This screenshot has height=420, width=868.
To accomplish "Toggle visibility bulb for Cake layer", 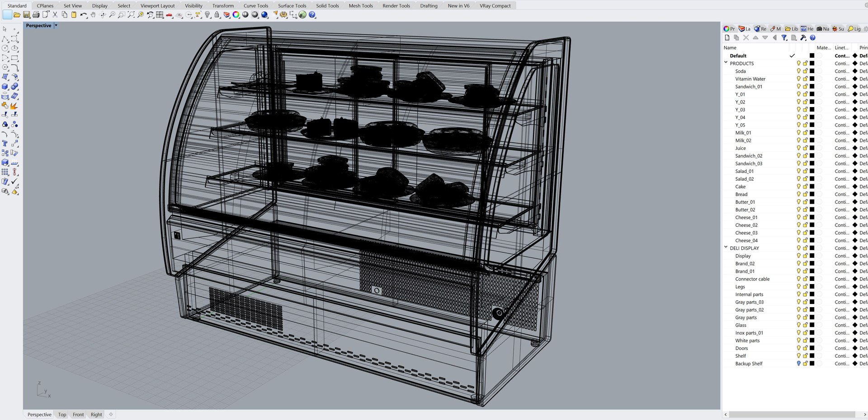I will (799, 187).
